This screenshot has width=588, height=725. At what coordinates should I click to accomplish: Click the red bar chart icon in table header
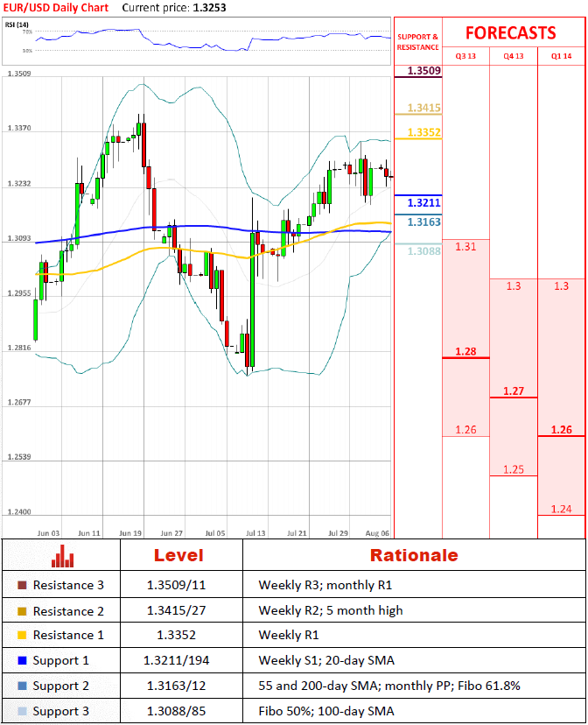(61, 556)
